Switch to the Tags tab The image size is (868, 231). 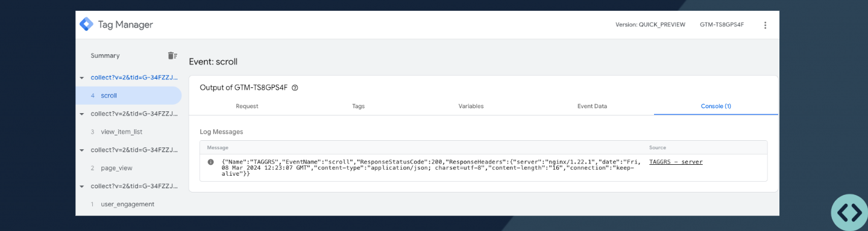(x=359, y=106)
